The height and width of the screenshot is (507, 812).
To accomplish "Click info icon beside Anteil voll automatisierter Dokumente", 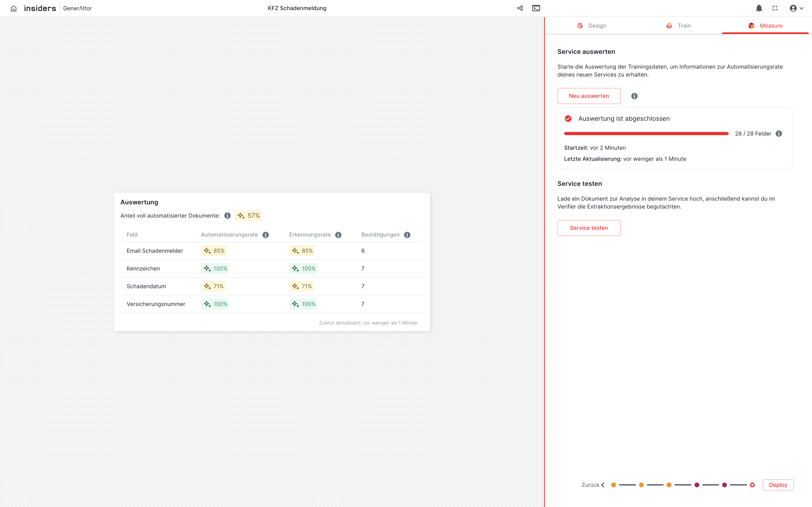I will pos(227,216).
